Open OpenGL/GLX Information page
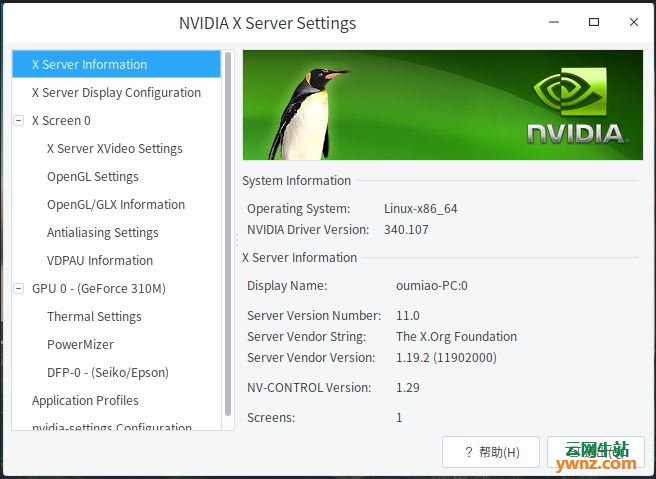Image resolution: width=656 pixels, height=479 pixels. click(x=116, y=205)
